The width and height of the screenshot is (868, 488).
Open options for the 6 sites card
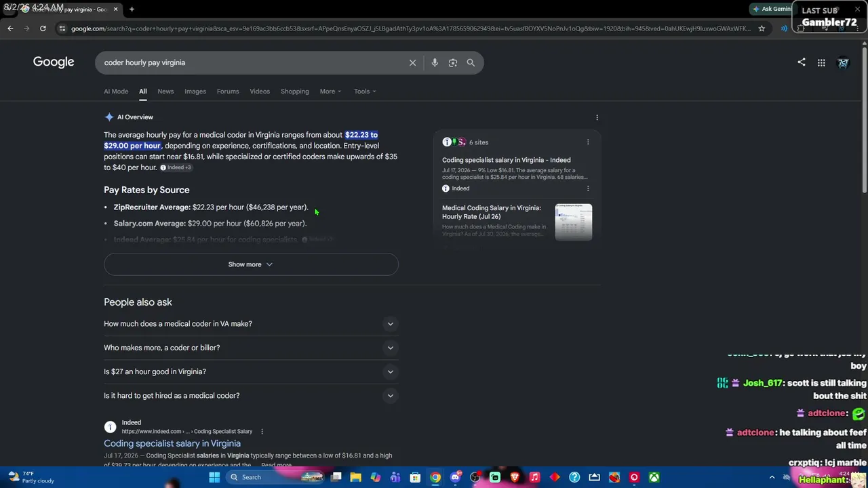588,142
